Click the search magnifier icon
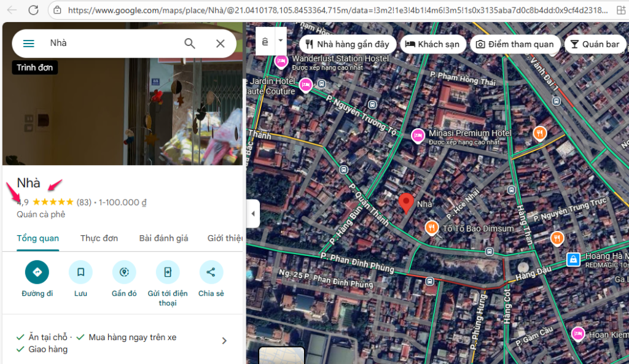Screen dimensions: 629x364 (190, 44)
